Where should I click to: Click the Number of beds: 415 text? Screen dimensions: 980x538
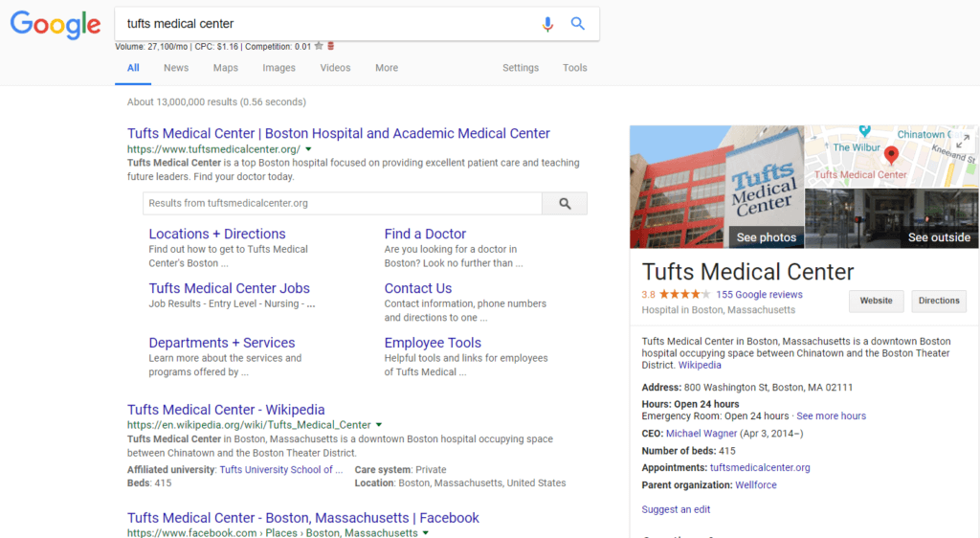688,451
